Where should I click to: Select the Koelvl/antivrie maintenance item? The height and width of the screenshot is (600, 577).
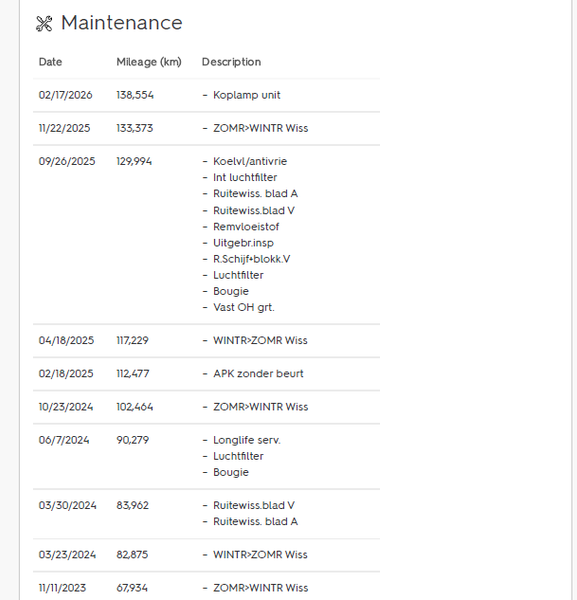pyautogui.click(x=250, y=161)
